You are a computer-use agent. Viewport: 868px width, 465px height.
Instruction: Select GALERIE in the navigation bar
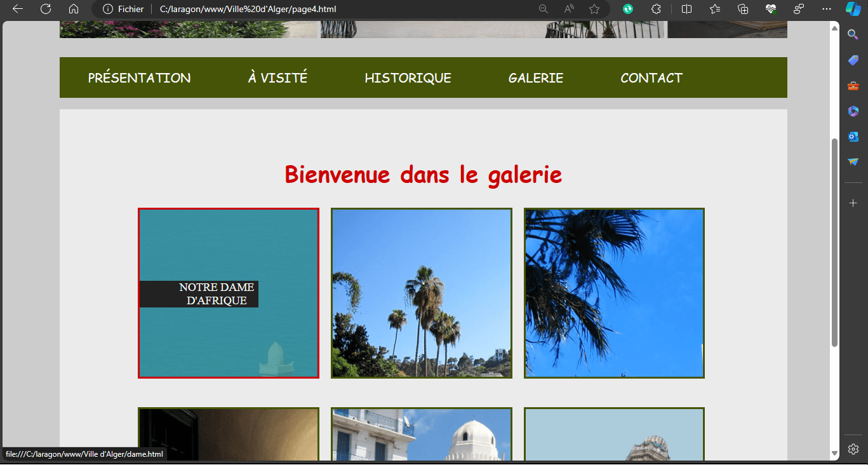(x=535, y=77)
